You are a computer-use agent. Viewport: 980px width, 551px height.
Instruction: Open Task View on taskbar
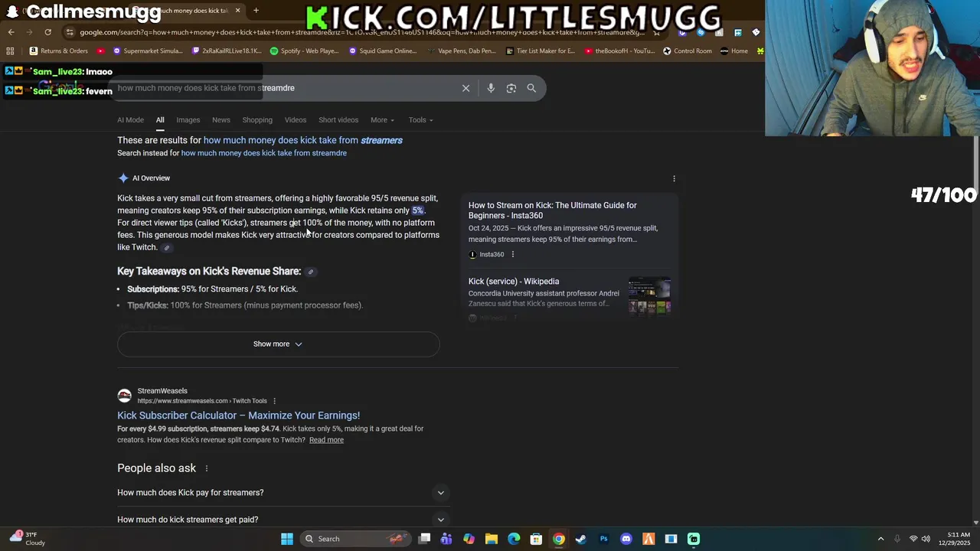click(424, 539)
